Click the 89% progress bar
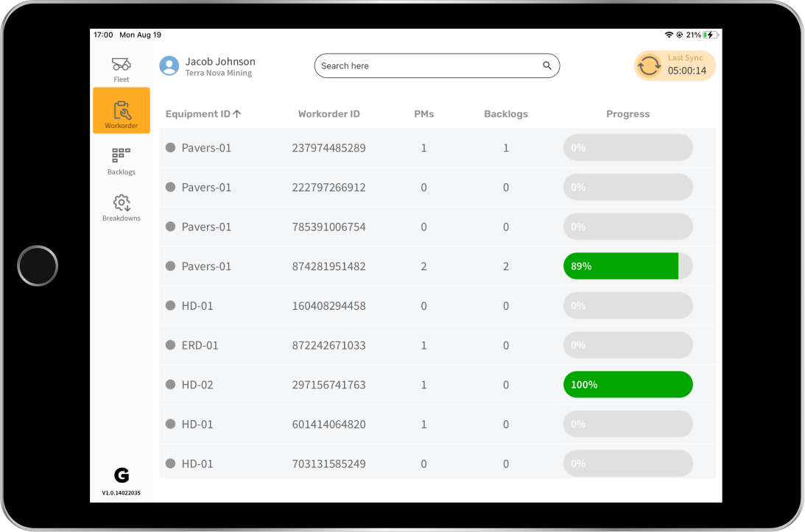 [x=628, y=266]
